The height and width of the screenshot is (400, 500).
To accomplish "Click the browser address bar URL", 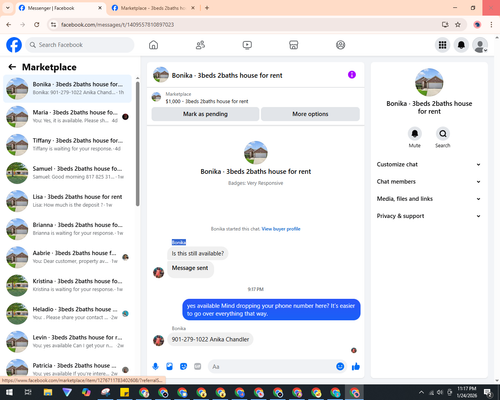I will [117, 25].
